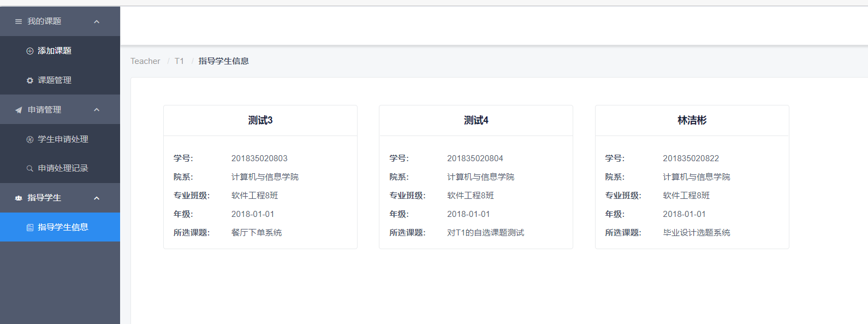Collapse the 指导学生 menu chevron
This screenshot has width=868, height=324.
pyautogui.click(x=97, y=198)
